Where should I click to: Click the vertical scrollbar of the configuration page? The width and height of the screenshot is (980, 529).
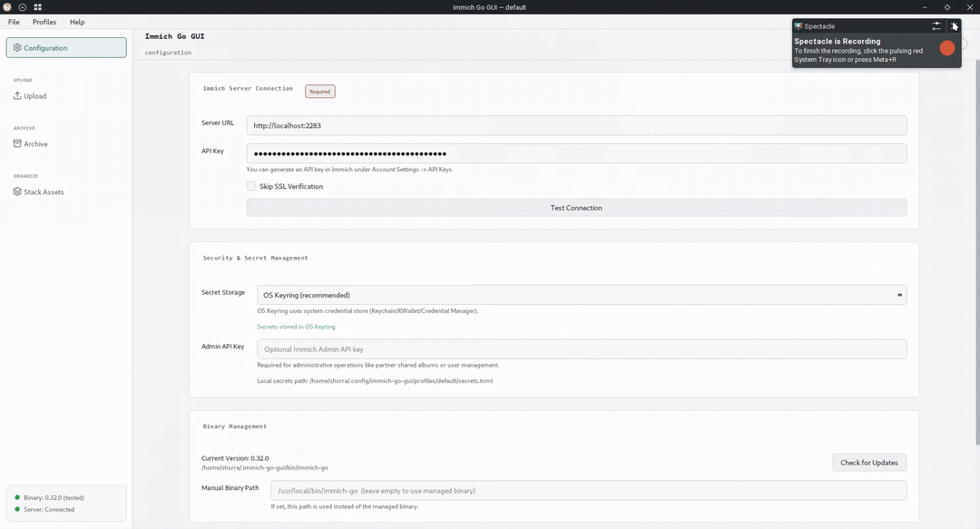pyautogui.click(x=977, y=252)
